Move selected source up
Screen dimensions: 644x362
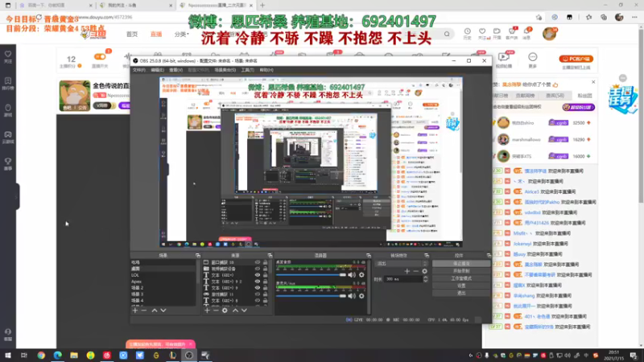click(235, 311)
